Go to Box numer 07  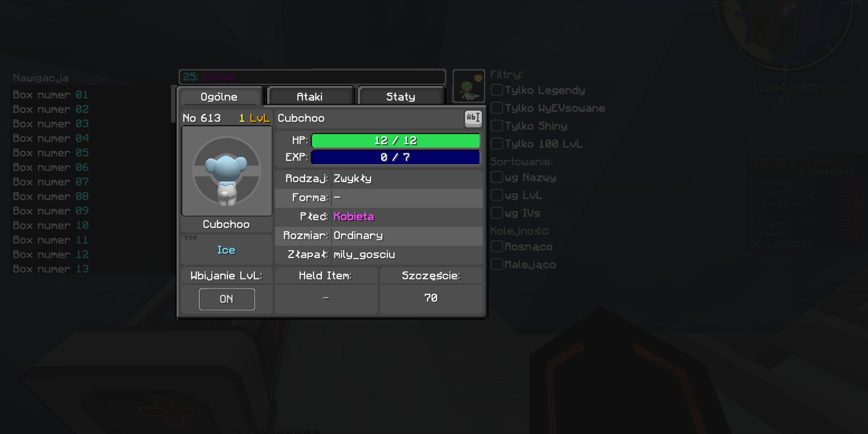pyautogui.click(x=51, y=182)
